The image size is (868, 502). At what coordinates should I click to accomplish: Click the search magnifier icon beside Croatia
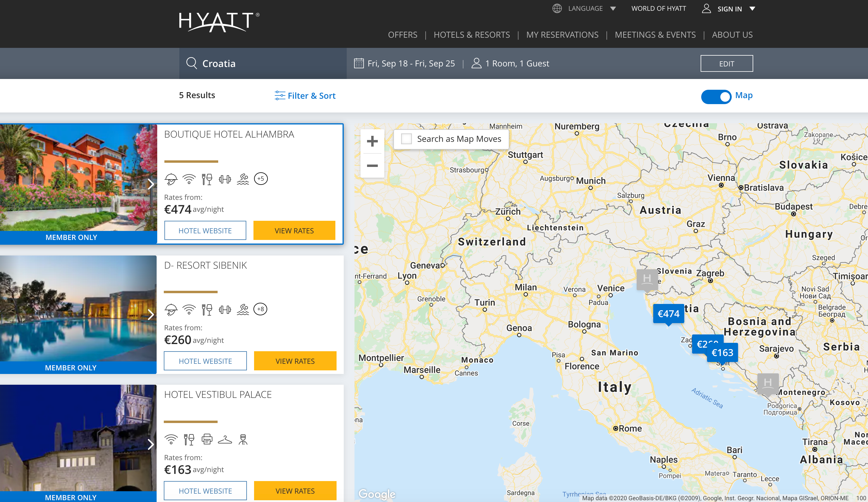(x=192, y=63)
